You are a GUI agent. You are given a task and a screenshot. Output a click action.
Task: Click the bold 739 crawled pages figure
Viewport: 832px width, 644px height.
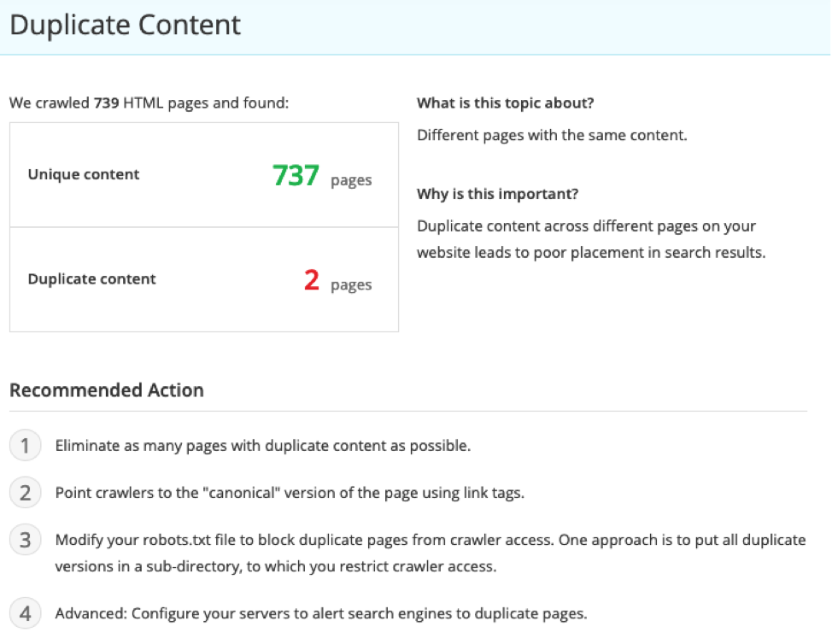[x=103, y=102]
